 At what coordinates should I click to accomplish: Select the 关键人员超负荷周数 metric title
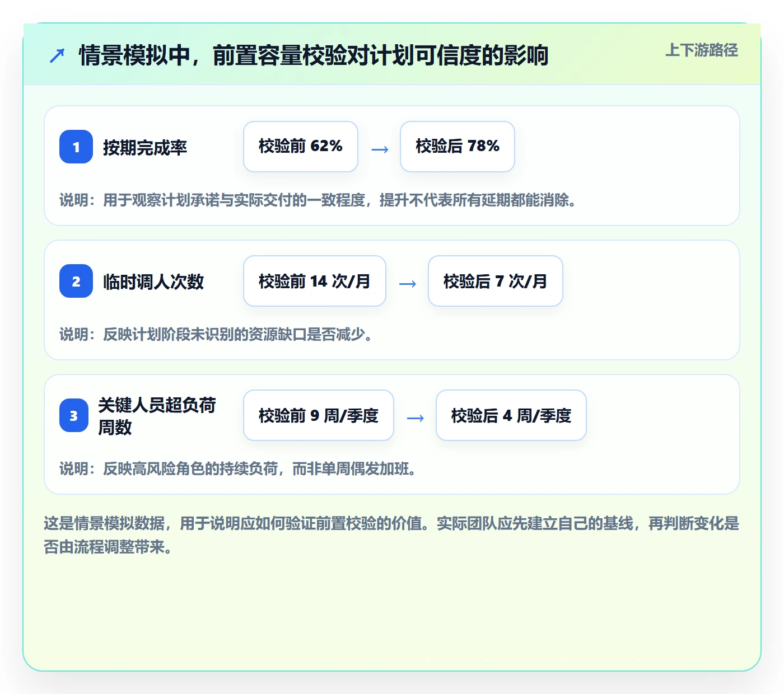coord(157,416)
